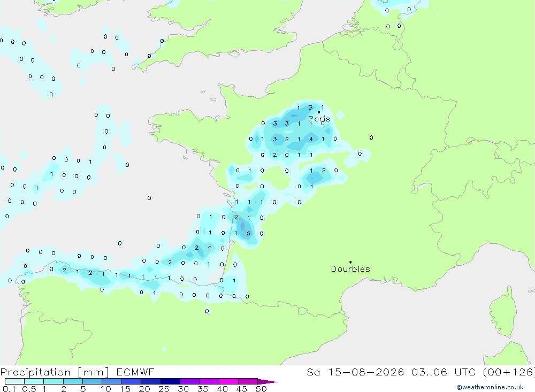Pick the 2–5 mm legend swatch
The height and width of the screenshot is (392, 535).
[x=73, y=381]
